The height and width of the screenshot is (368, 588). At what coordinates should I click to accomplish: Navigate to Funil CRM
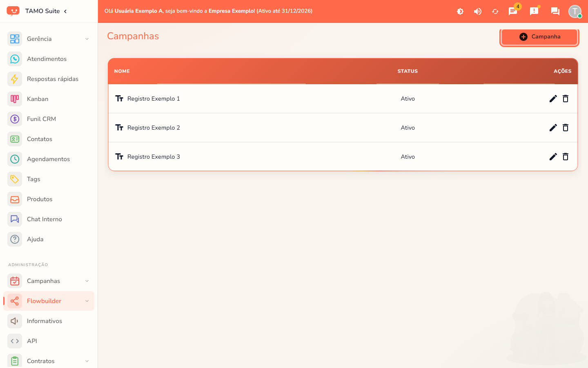(49, 119)
